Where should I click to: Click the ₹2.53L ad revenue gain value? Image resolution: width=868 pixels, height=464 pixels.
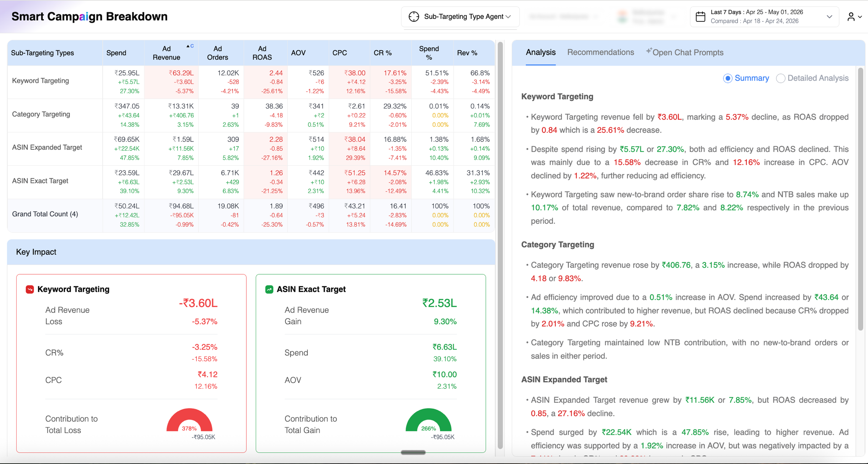(439, 303)
